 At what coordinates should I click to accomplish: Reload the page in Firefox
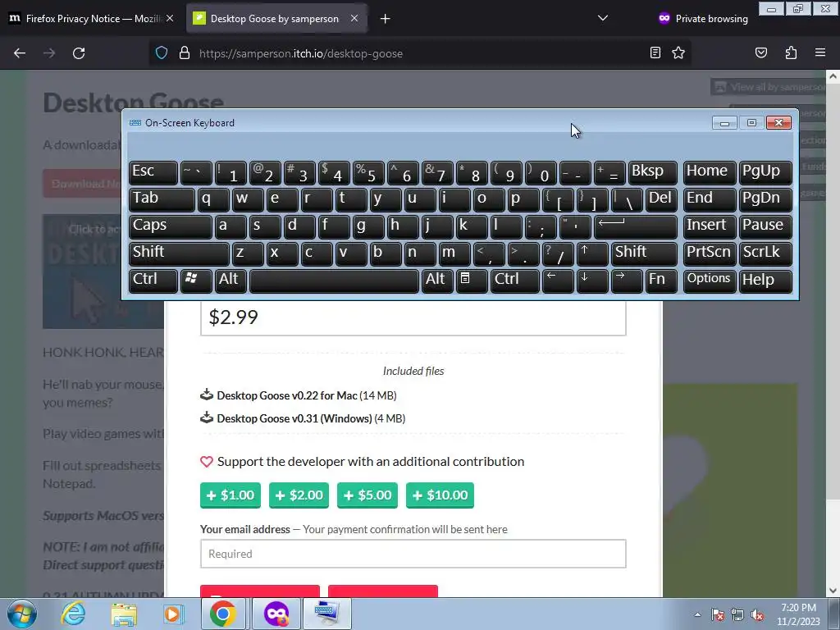(x=79, y=53)
